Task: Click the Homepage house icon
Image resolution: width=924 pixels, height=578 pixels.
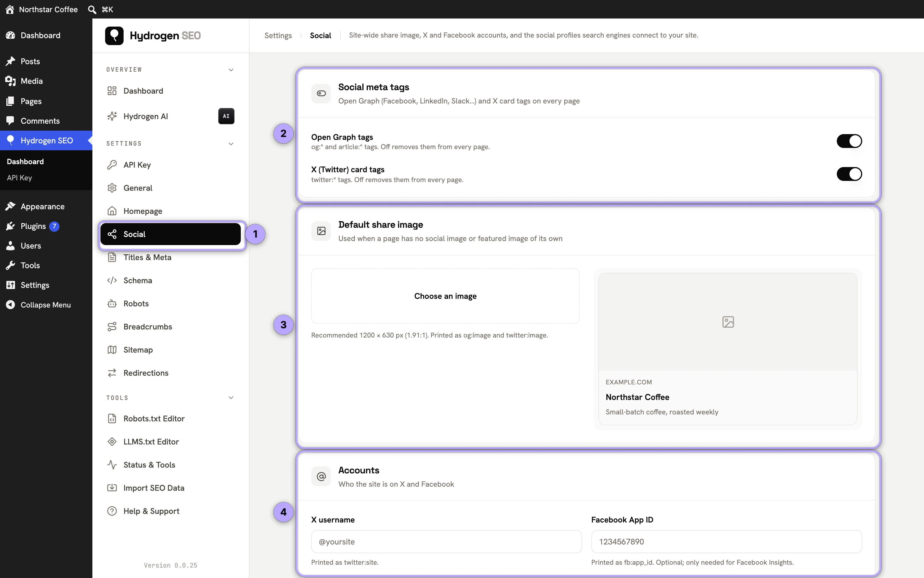Action: (112, 211)
